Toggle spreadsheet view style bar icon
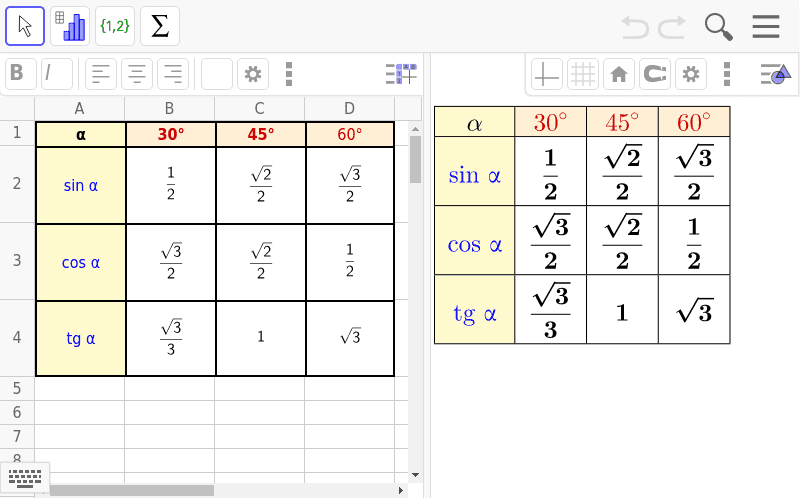This screenshot has width=800, height=500. (x=401, y=74)
